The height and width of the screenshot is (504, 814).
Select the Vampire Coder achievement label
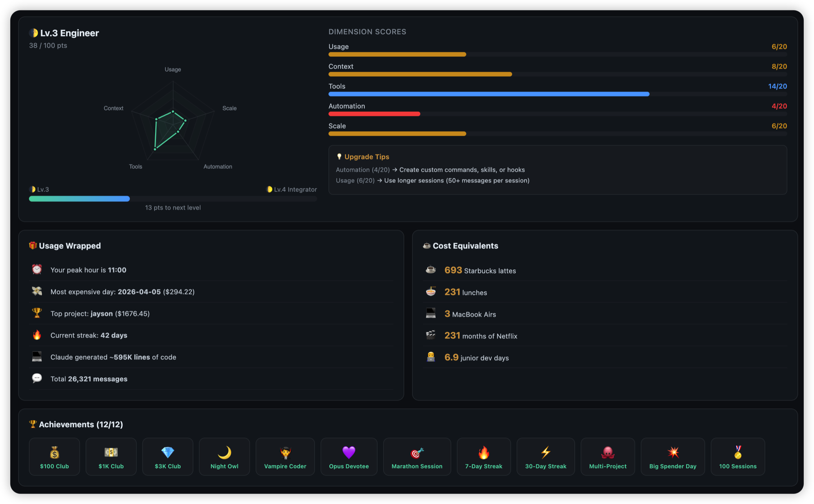click(x=285, y=466)
